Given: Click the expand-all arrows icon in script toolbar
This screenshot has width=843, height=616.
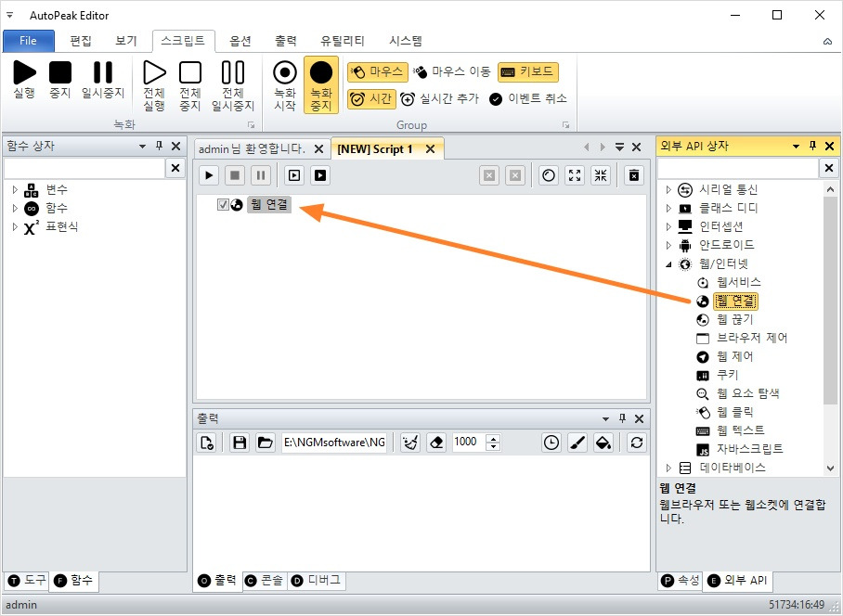Looking at the screenshot, I should 575,175.
